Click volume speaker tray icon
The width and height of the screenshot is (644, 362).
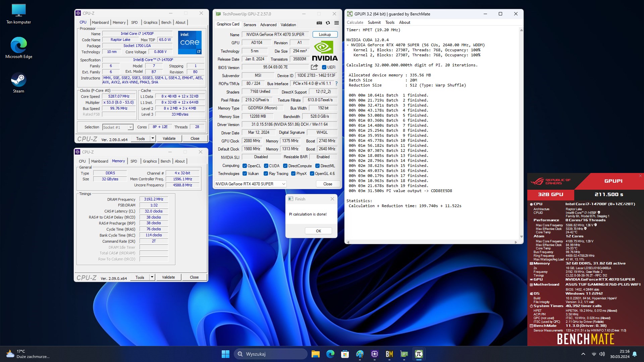[602, 354]
